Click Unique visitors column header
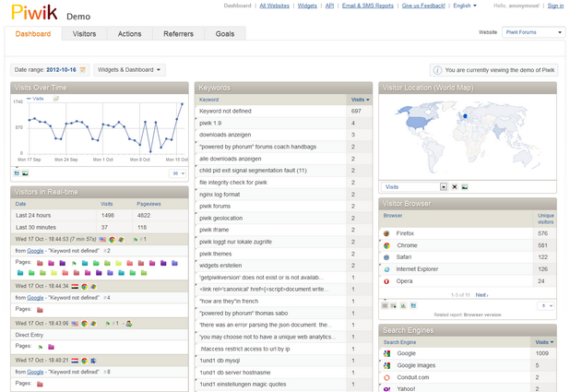 tap(546, 219)
